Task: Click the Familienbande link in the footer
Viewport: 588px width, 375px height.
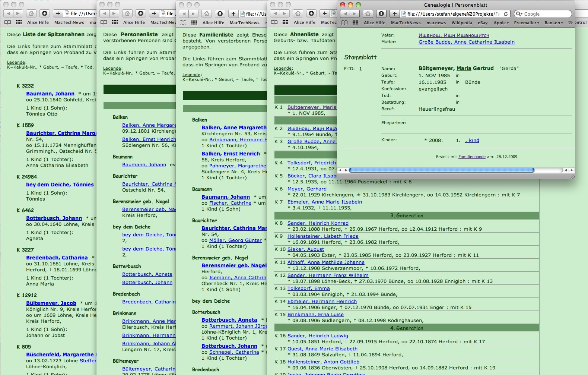Action: coord(471,157)
